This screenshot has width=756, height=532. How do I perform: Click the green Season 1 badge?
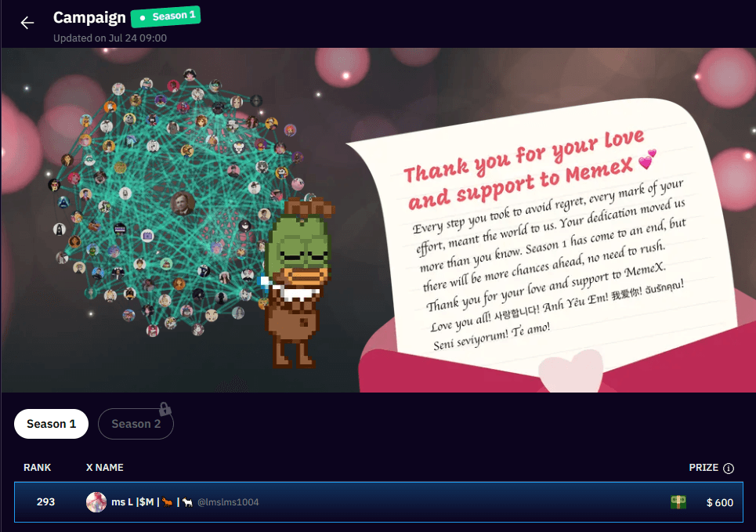166,16
